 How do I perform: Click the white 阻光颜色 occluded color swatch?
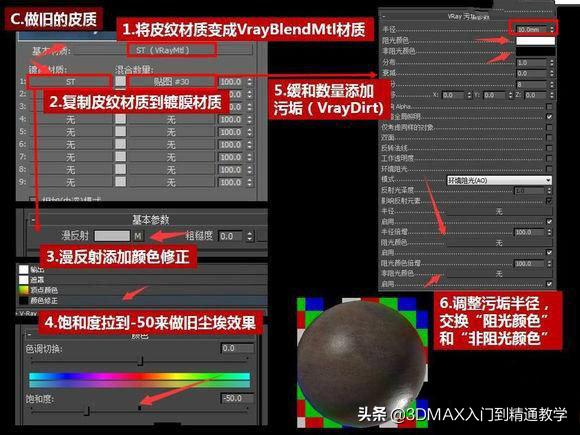pos(536,41)
